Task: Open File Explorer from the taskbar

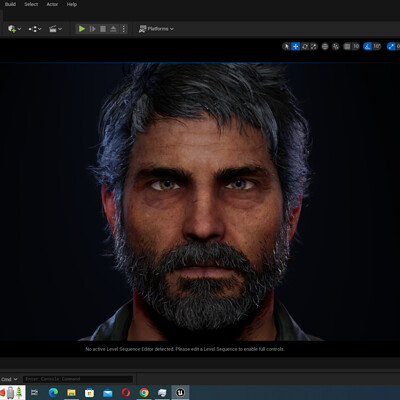Action: pos(71,393)
